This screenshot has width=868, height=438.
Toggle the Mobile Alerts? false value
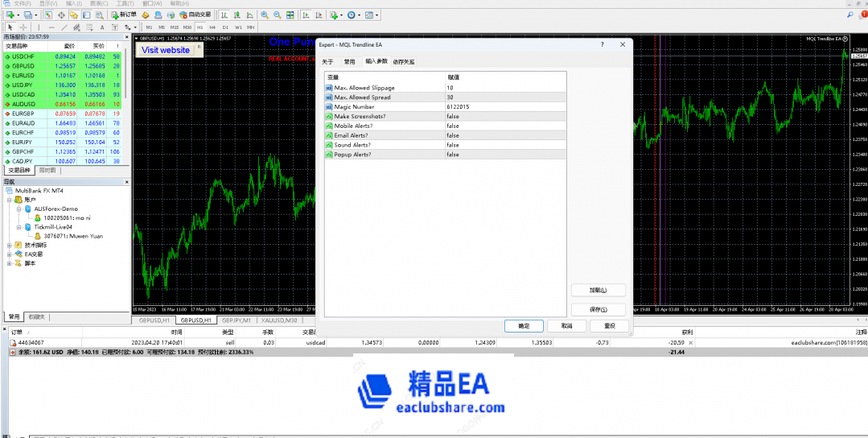tap(505, 126)
